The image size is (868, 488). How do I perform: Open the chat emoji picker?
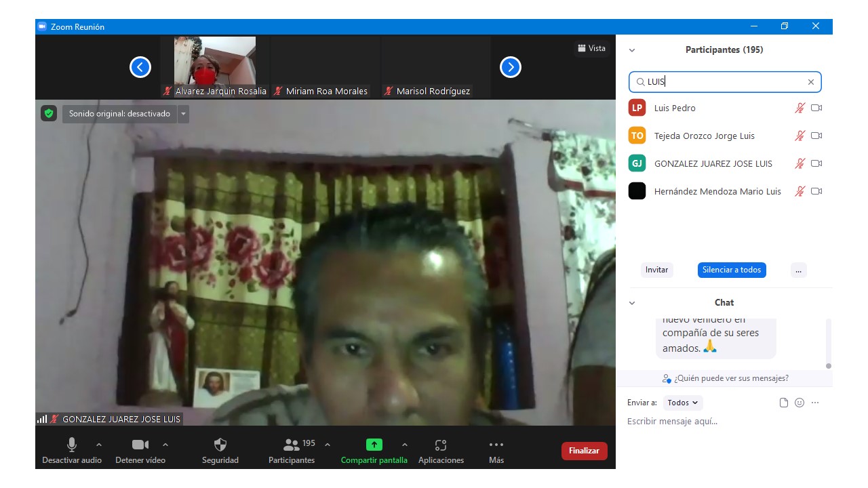point(800,403)
